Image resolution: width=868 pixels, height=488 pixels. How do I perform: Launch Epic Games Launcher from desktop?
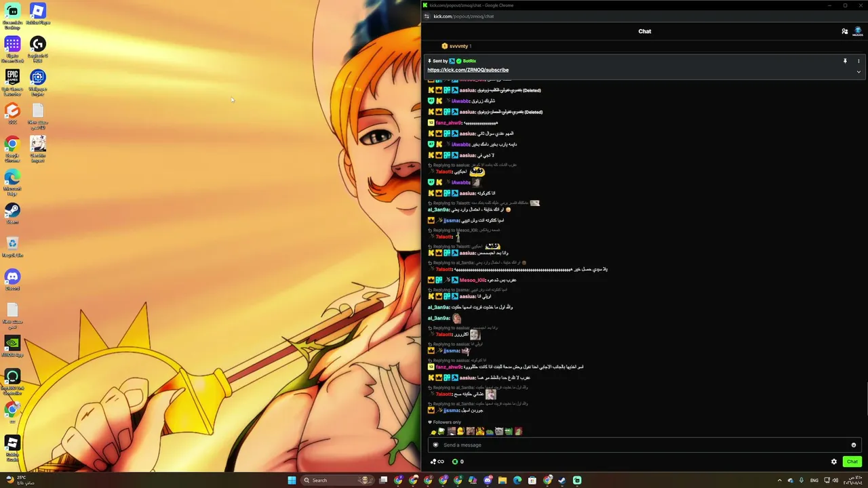coord(12,81)
